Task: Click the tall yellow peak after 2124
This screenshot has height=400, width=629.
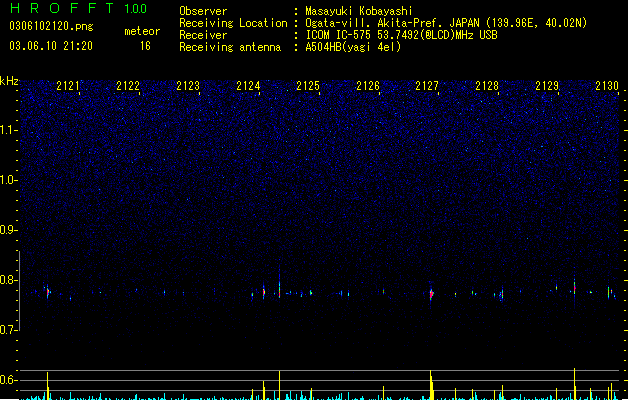Action: [280, 385]
